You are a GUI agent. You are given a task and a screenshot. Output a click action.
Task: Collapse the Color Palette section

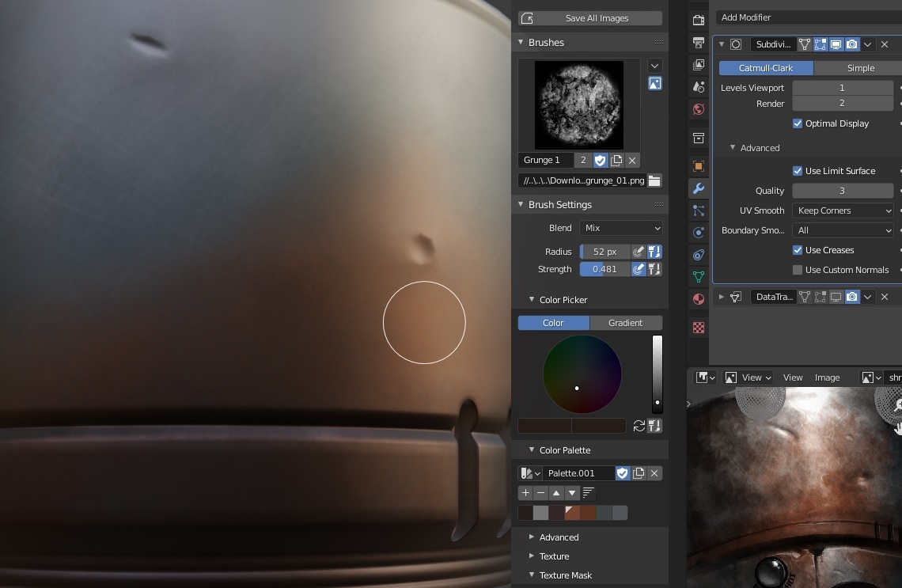point(532,450)
